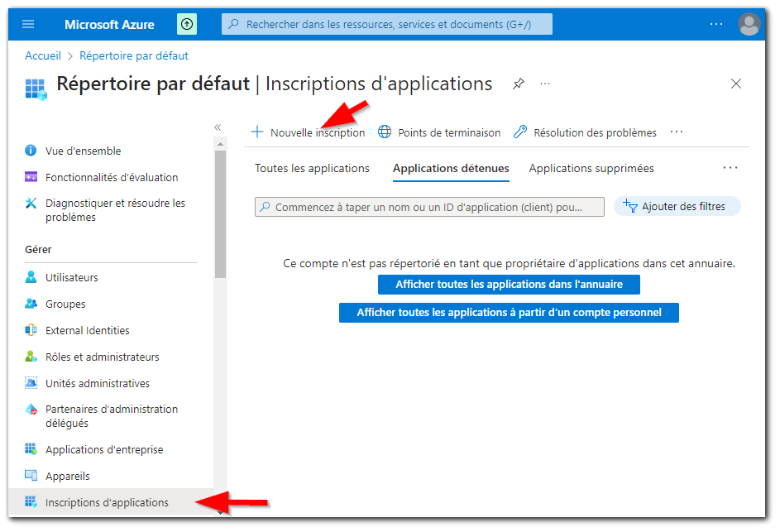Open Unités administratives
The image size is (780, 532).
pyautogui.click(x=98, y=383)
